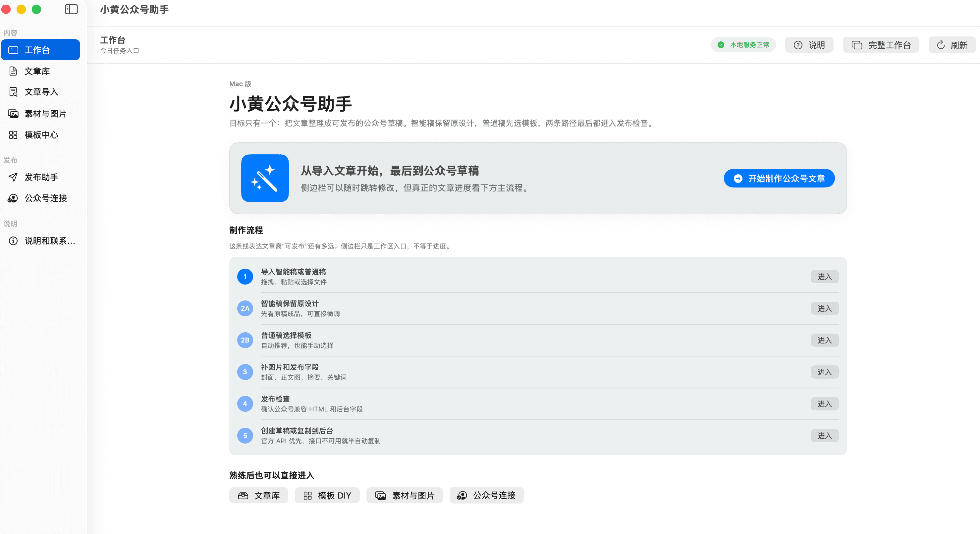Open 素材与图片 in the sidebar
This screenshot has width=980, height=534.
tap(40, 114)
